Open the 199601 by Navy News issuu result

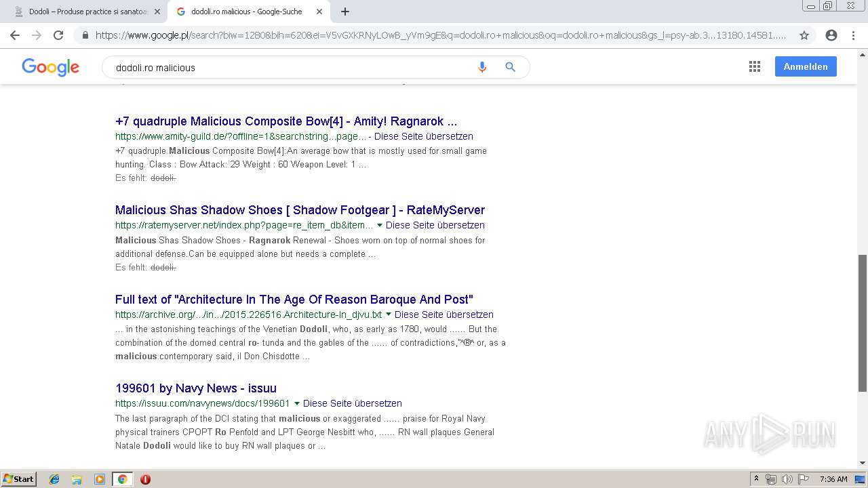(196, 388)
